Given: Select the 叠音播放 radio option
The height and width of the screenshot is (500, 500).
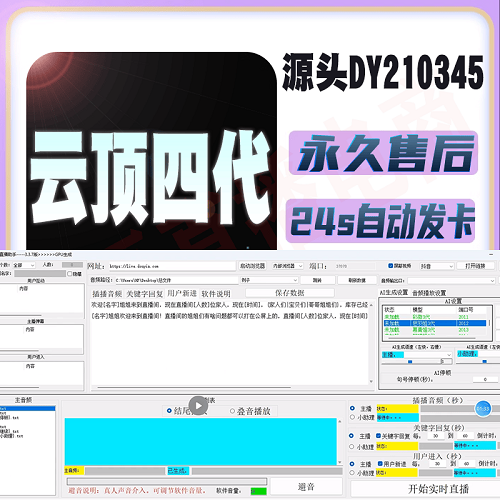Looking at the screenshot, I should click(232, 411).
